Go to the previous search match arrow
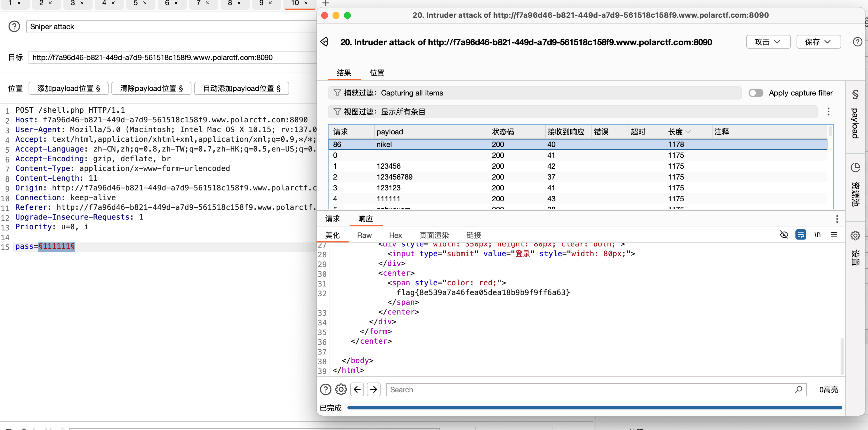This screenshot has height=430, width=868. coord(357,389)
